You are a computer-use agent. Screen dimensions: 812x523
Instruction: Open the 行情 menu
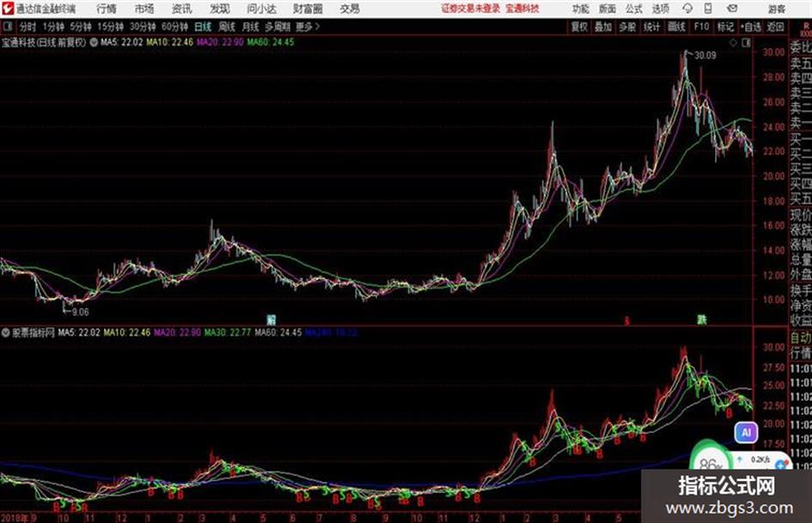[107, 9]
